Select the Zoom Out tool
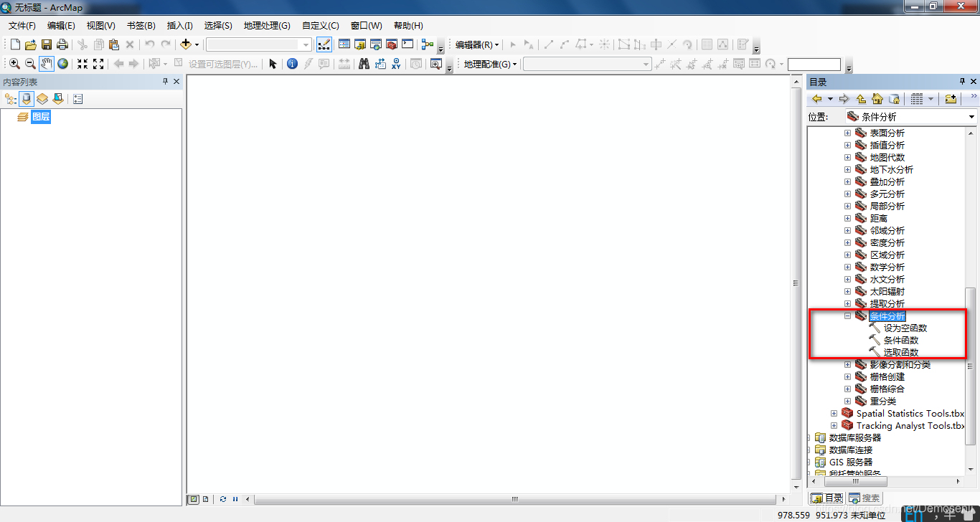Viewport: 980px width, 522px height. (x=30, y=64)
